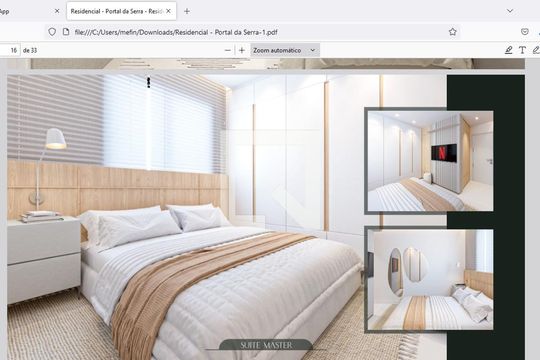Click the lower bedroom mirrors thumbnail

click(430, 279)
